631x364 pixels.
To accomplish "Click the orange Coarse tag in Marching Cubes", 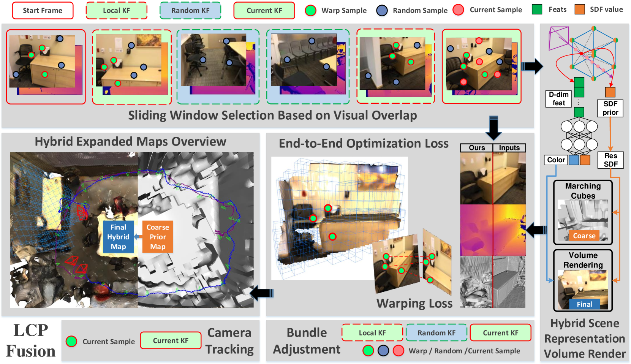I will 584,236.
